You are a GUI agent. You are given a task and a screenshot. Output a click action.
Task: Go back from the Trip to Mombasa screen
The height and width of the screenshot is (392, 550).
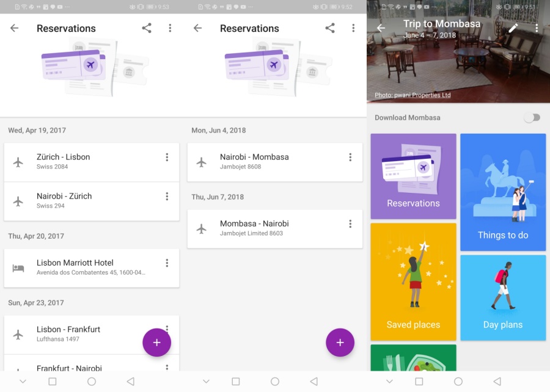click(x=381, y=28)
